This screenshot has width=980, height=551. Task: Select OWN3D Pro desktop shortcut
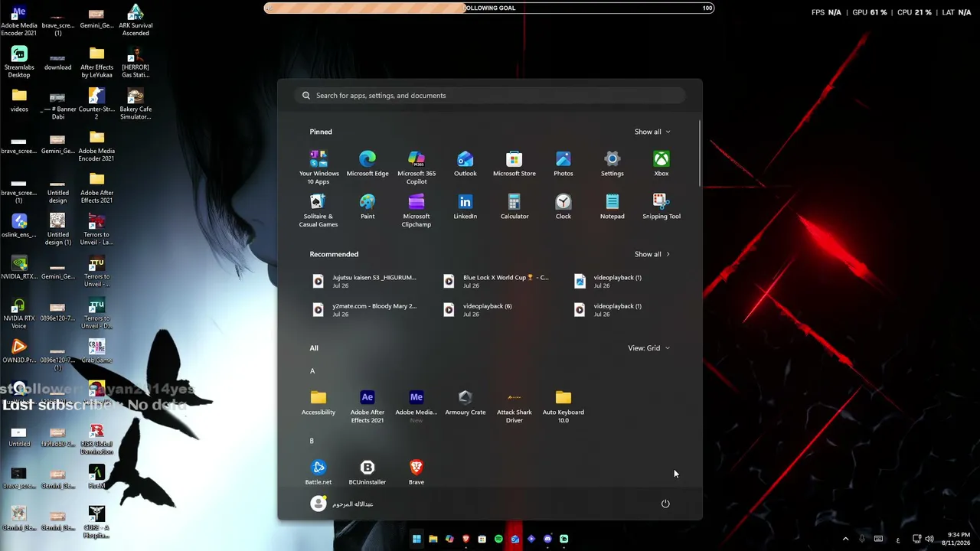(19, 351)
